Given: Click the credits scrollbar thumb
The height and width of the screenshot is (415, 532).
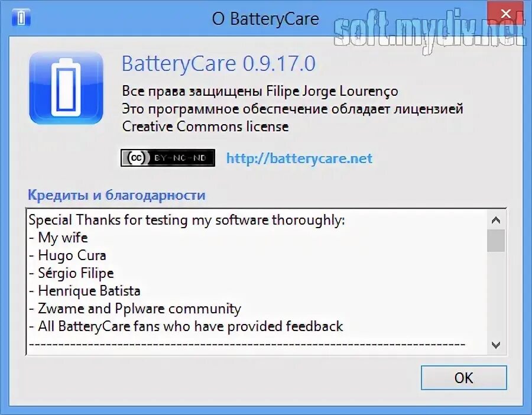Looking at the screenshot, I should (x=496, y=241).
